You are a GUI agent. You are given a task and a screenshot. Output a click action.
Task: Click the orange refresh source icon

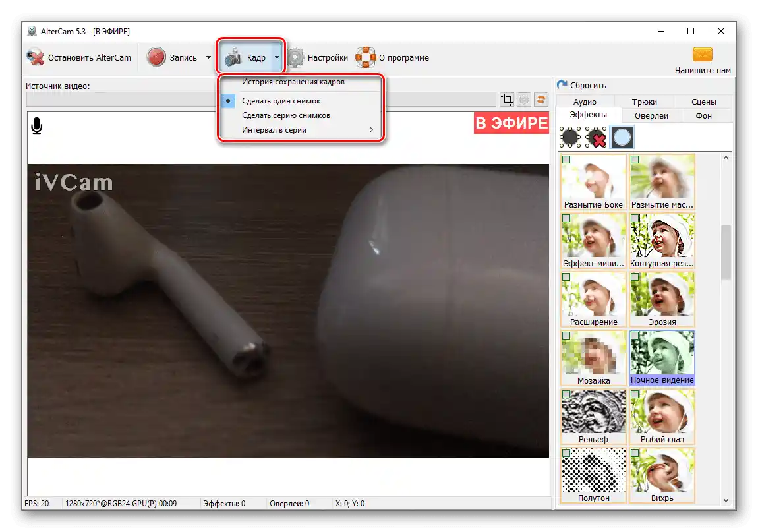[541, 100]
